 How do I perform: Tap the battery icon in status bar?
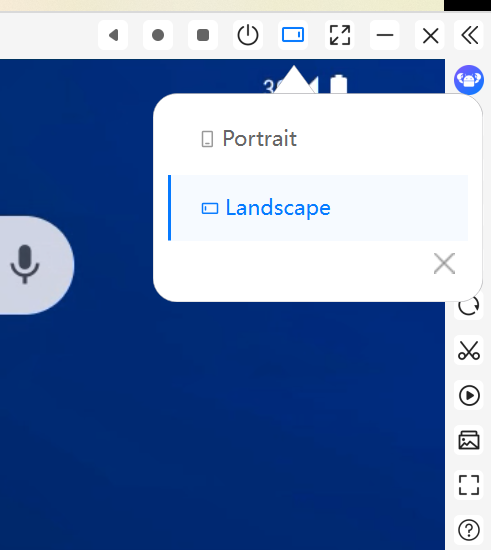[x=339, y=84]
